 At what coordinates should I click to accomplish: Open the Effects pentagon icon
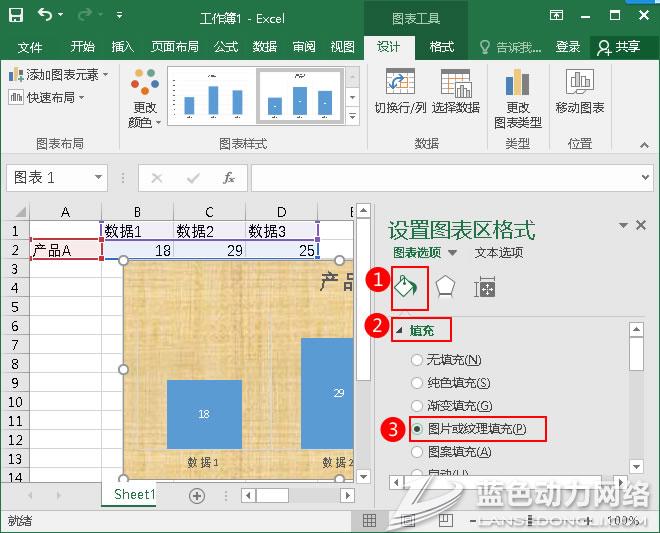[x=445, y=288]
